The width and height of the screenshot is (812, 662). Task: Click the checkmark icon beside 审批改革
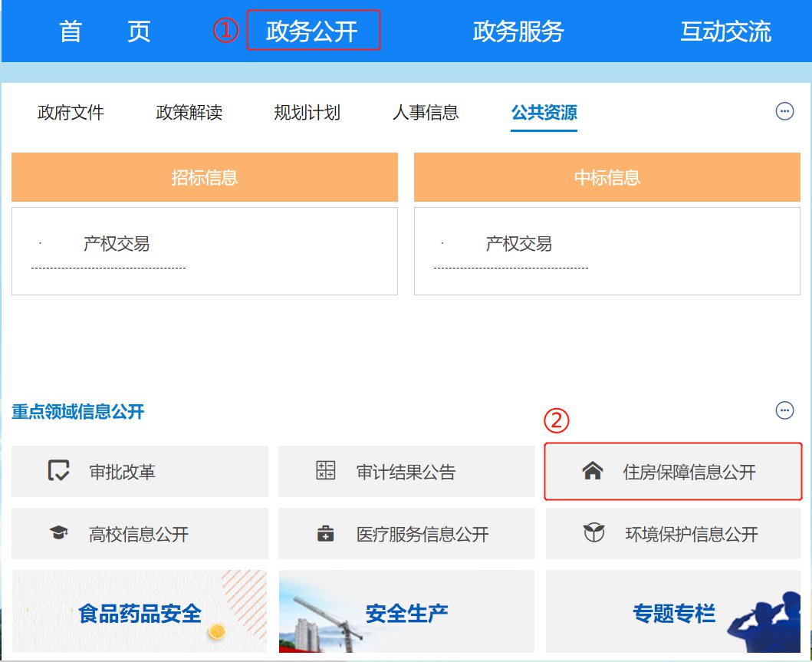[58, 471]
